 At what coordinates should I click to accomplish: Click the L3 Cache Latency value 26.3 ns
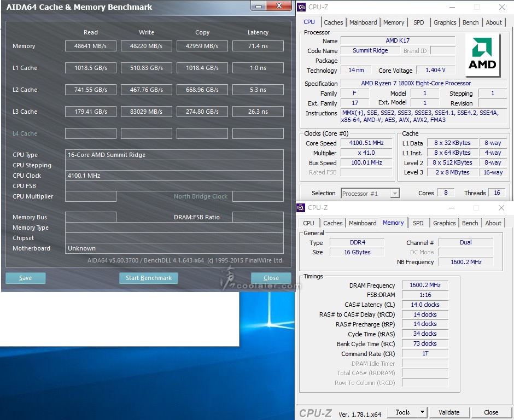[x=258, y=112]
